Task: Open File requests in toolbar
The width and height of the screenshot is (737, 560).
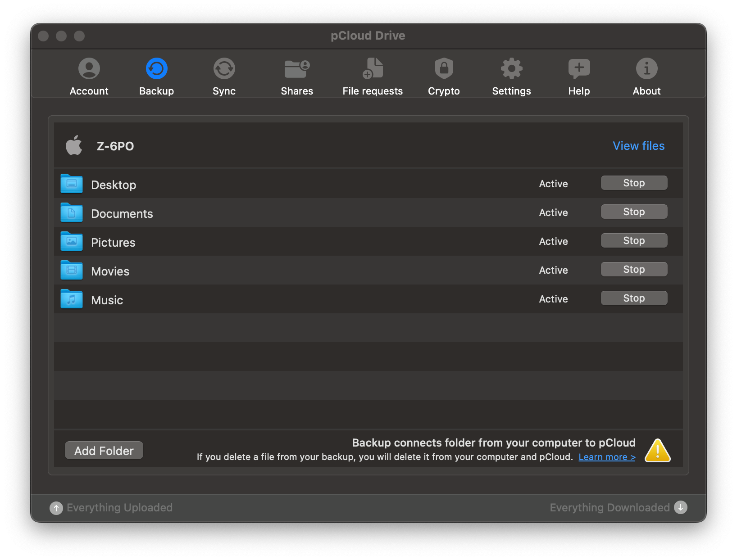Action: pos(373,69)
